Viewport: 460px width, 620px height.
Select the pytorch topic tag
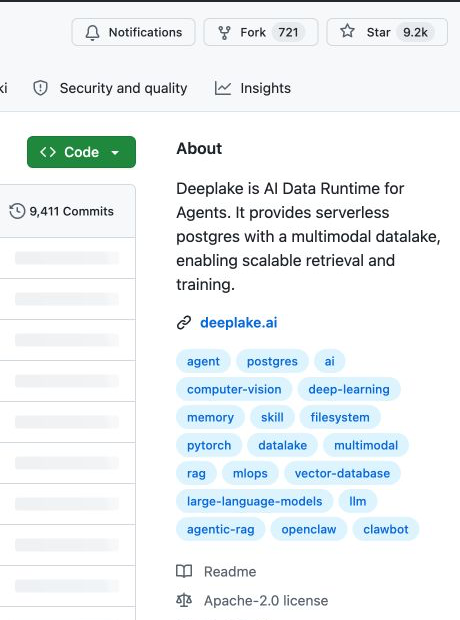(x=209, y=446)
